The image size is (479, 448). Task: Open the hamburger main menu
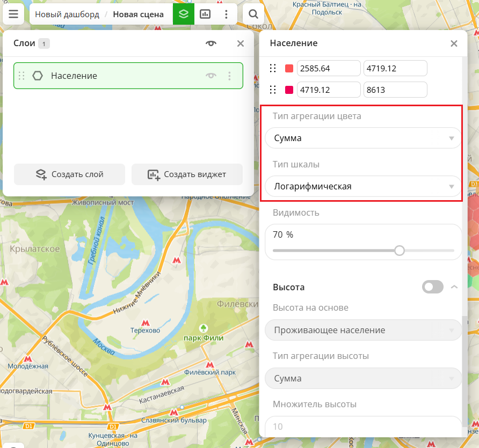[13, 14]
